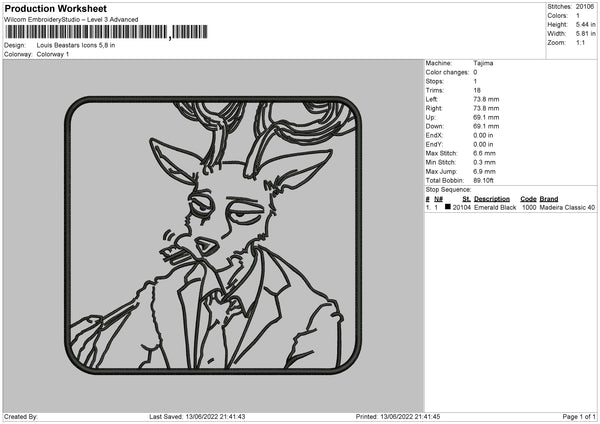600x424 pixels.
Task: Click the Stop Sequence heading
Action: (x=448, y=189)
